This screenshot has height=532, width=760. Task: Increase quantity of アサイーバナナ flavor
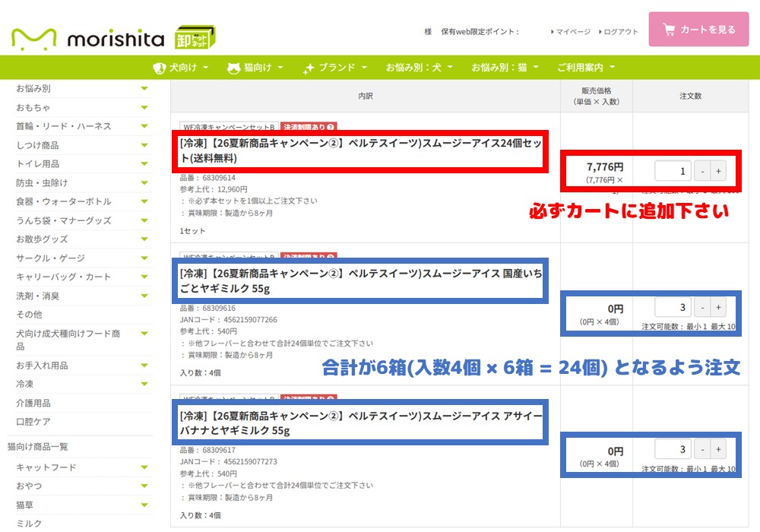pyautogui.click(x=718, y=449)
